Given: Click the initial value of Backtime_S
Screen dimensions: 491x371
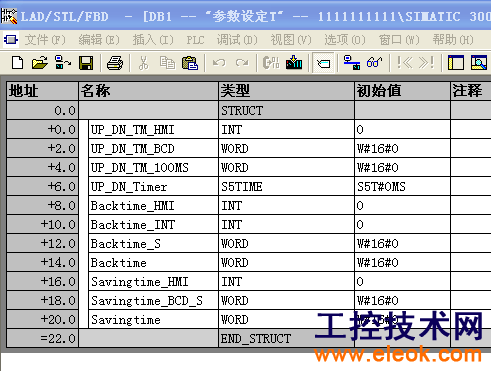Looking at the screenshot, I should (402, 243).
